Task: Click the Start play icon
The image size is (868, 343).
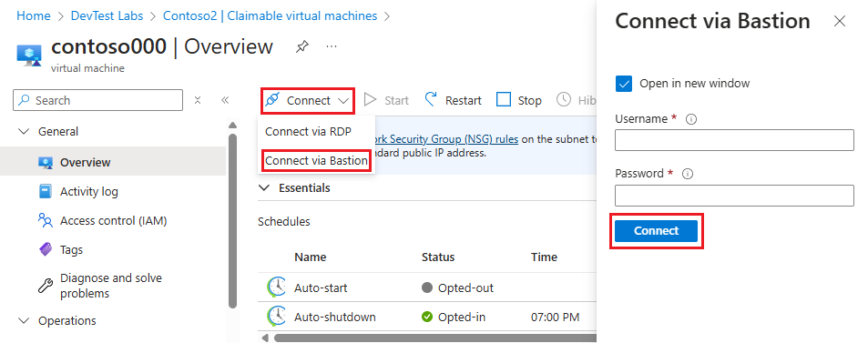Action: pos(371,100)
